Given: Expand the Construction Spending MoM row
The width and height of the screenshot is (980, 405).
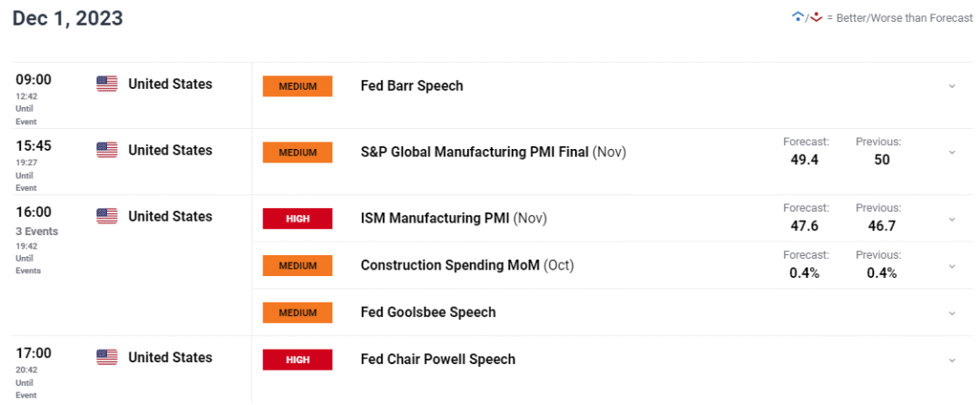Looking at the screenshot, I should [952, 266].
